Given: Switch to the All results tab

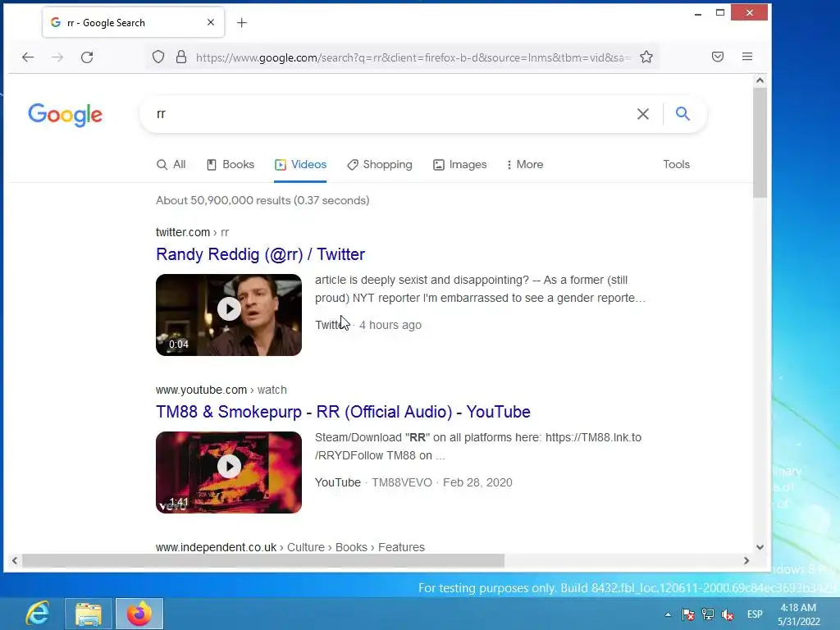Looking at the screenshot, I should 171,164.
